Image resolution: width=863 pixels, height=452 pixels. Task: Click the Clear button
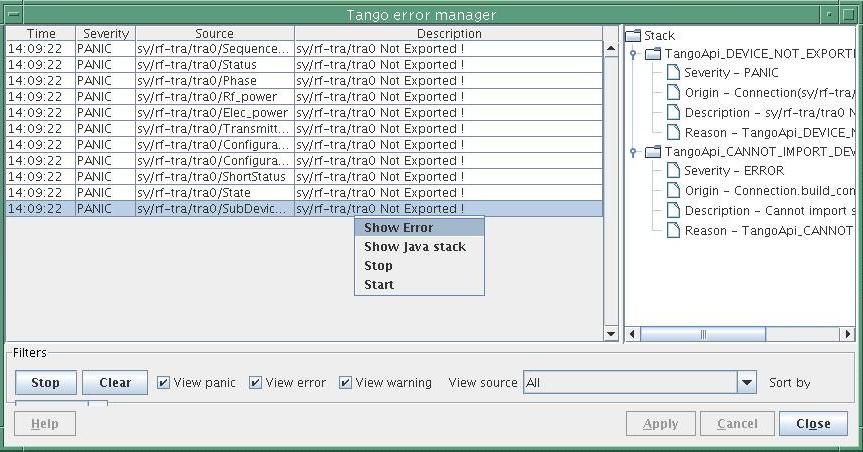tap(115, 383)
